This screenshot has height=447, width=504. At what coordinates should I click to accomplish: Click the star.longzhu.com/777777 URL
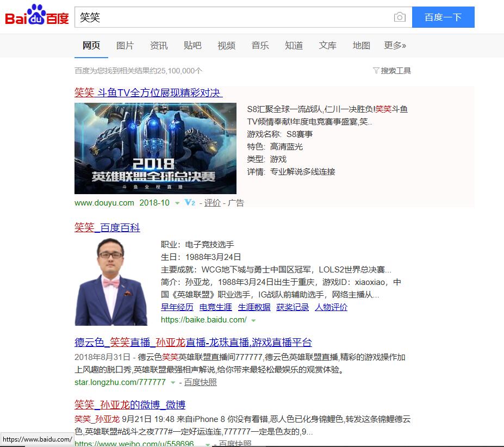(x=120, y=382)
